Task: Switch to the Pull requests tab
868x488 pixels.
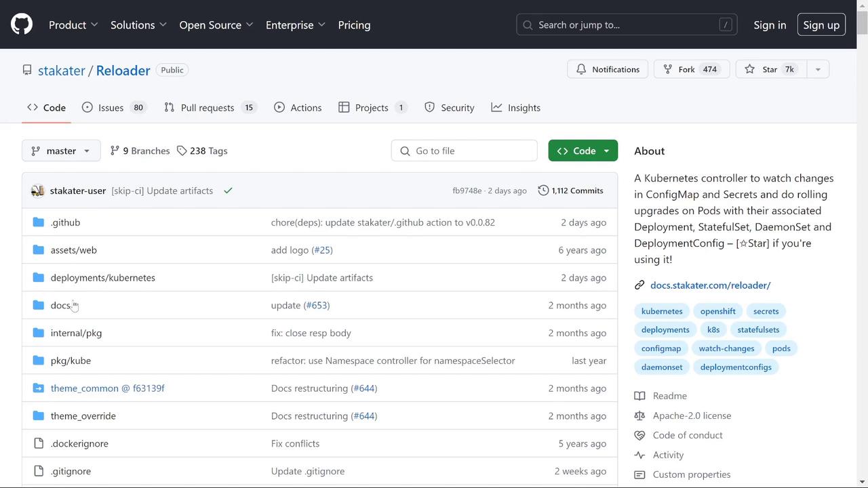Action: pyautogui.click(x=209, y=108)
